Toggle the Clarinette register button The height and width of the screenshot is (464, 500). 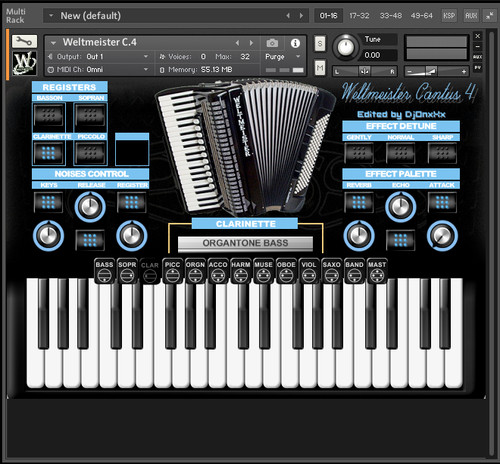coord(49,153)
